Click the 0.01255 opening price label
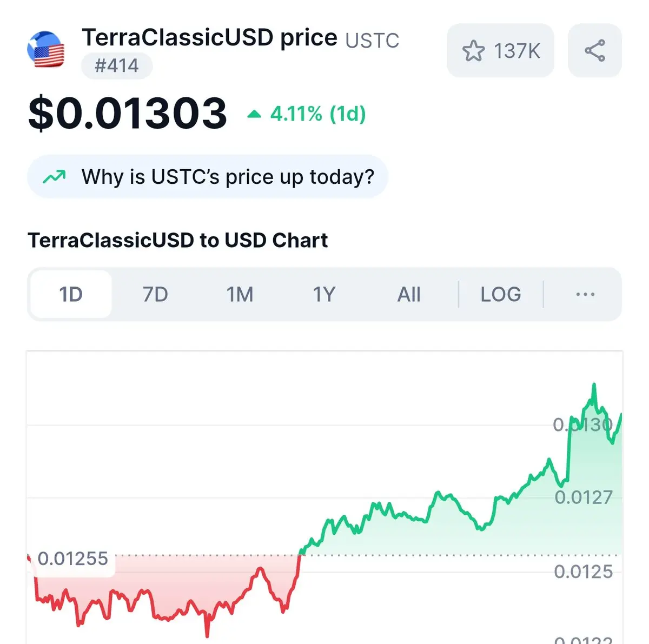This screenshot has height=644, width=649. point(73,559)
